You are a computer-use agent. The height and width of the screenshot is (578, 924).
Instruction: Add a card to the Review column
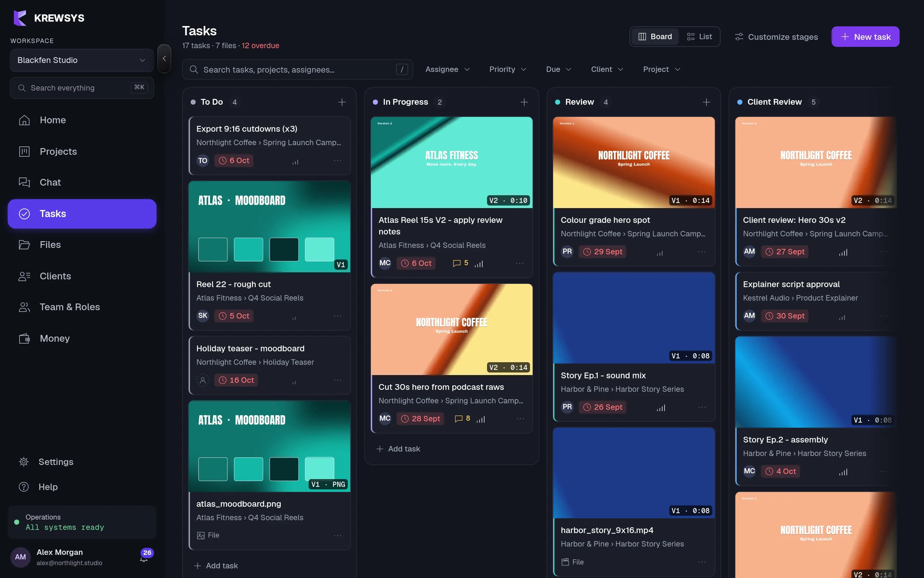click(706, 102)
